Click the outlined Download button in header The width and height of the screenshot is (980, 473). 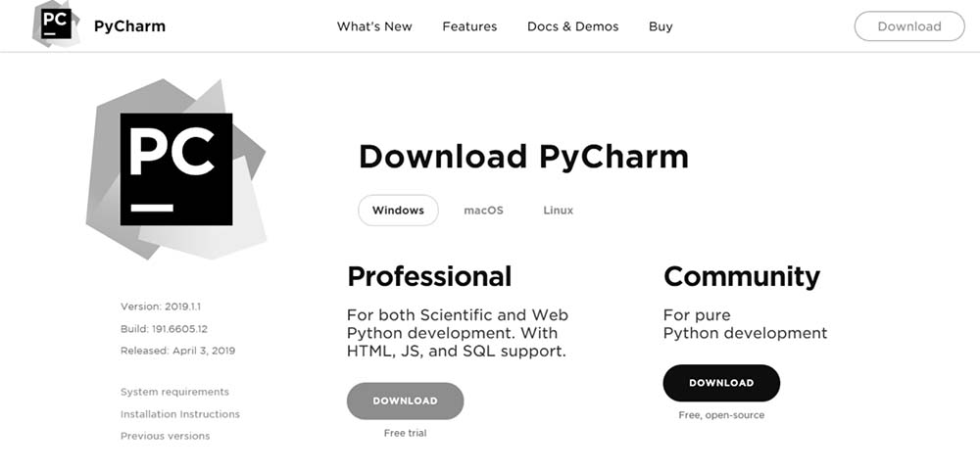tap(909, 26)
